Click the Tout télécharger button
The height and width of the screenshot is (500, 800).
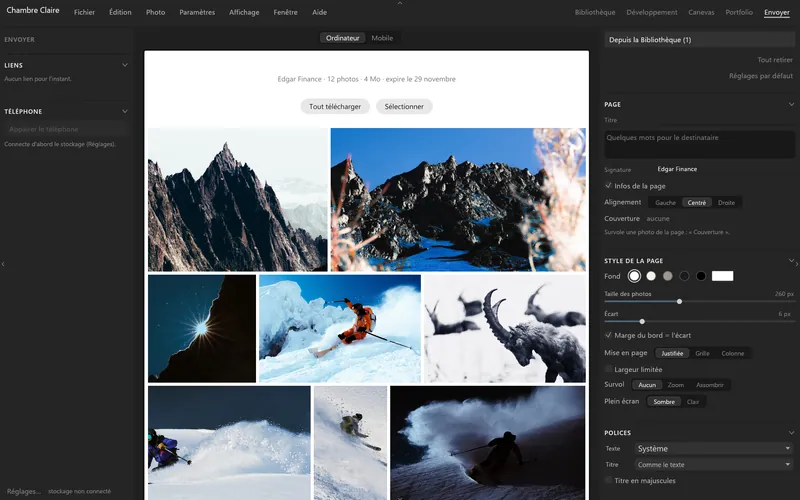point(335,106)
